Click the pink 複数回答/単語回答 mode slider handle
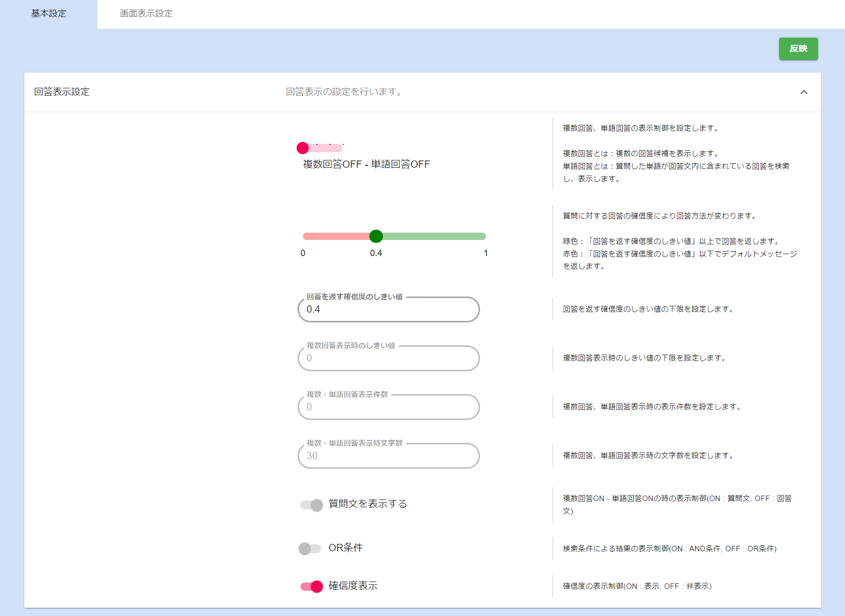845x616 pixels. (302, 148)
